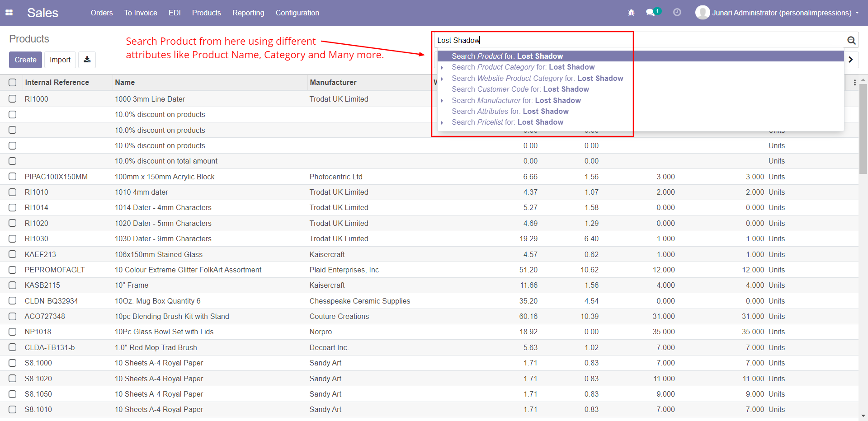This screenshot has width=868, height=421.
Task: Open the apps grid menu icon
Action: [x=9, y=13]
